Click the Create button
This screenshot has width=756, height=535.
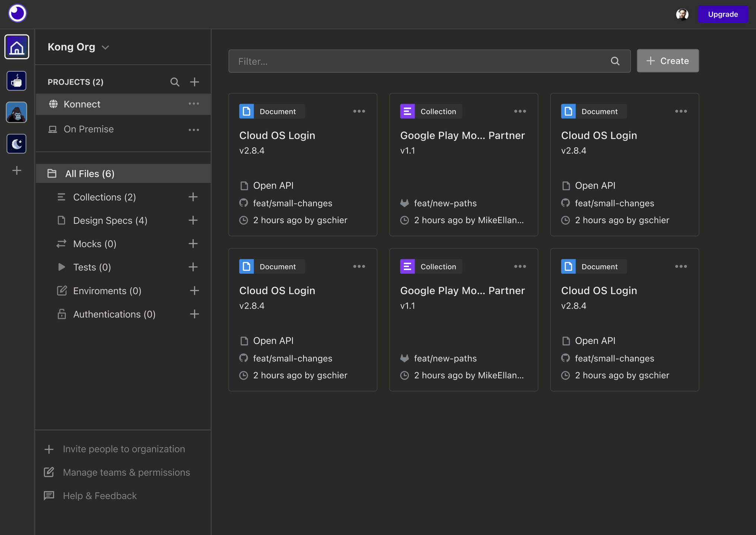[668, 60]
